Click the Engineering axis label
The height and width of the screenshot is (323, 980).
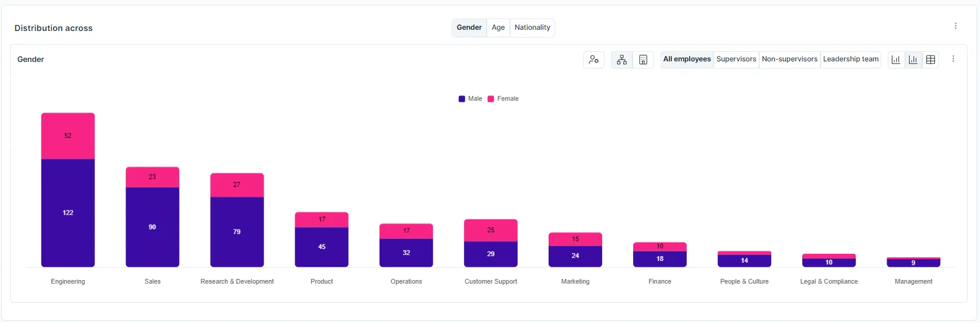tap(68, 281)
